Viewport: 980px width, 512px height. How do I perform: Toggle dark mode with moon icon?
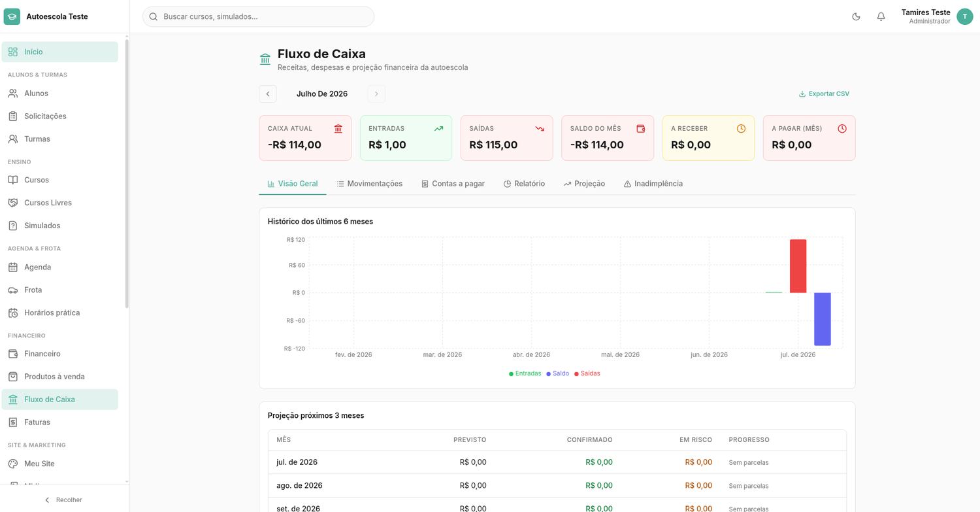pyautogui.click(x=856, y=16)
